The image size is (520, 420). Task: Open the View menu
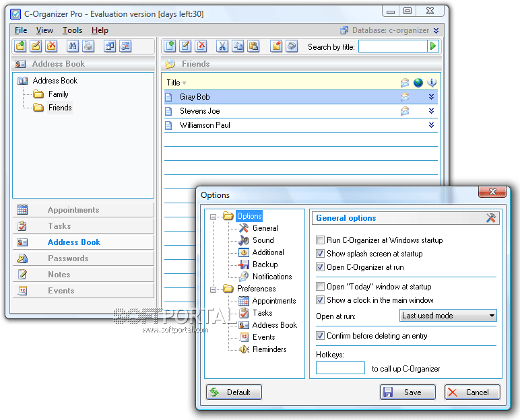tap(44, 30)
